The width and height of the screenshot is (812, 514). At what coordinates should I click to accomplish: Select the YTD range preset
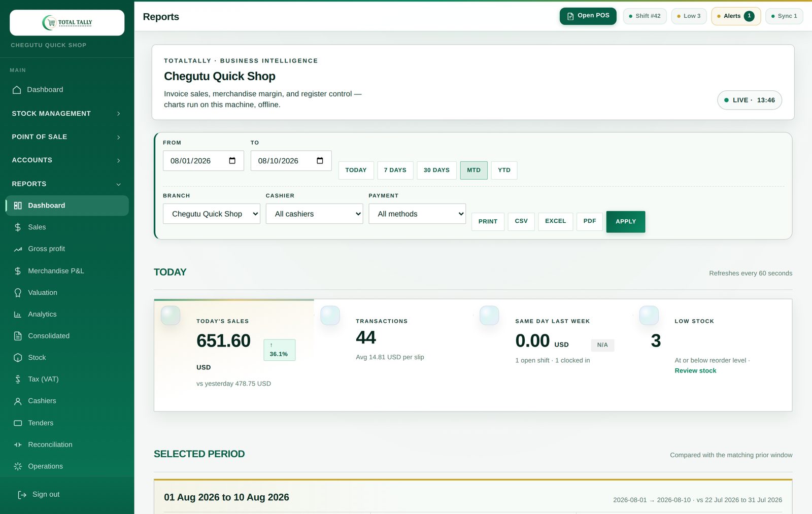pyautogui.click(x=504, y=170)
